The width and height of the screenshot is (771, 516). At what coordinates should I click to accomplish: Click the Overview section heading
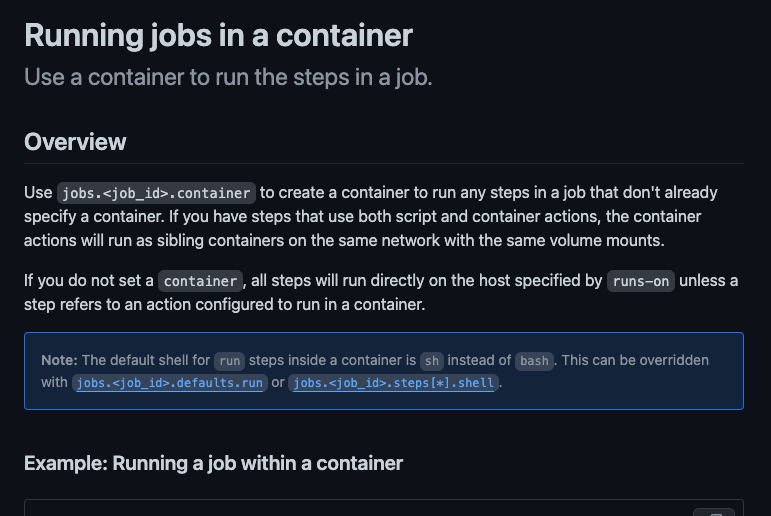point(75,142)
